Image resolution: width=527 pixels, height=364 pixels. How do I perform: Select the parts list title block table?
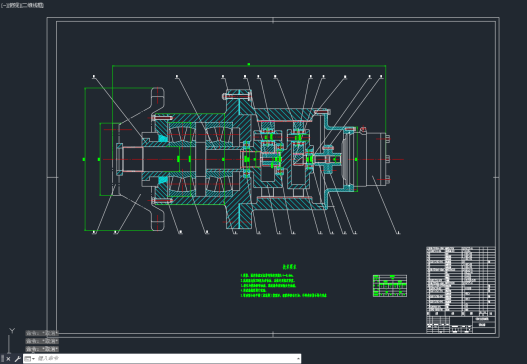click(x=461, y=290)
